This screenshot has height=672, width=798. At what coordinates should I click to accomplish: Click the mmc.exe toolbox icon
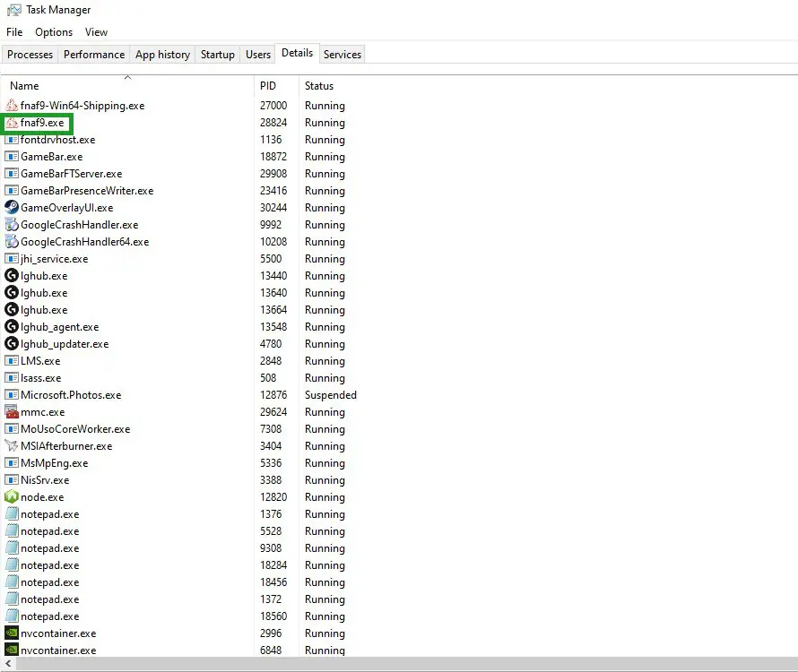pyautogui.click(x=12, y=411)
